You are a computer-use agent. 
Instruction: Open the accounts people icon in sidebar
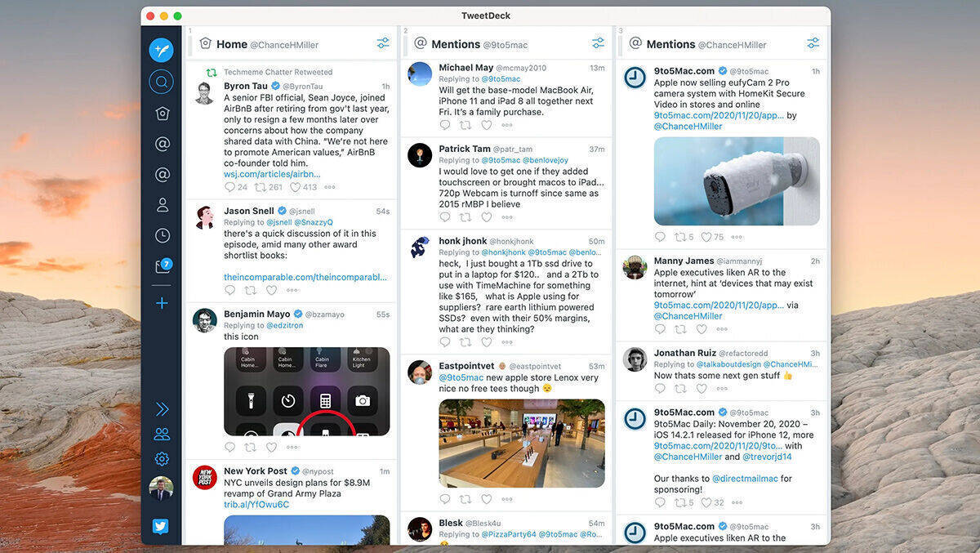pyautogui.click(x=162, y=435)
